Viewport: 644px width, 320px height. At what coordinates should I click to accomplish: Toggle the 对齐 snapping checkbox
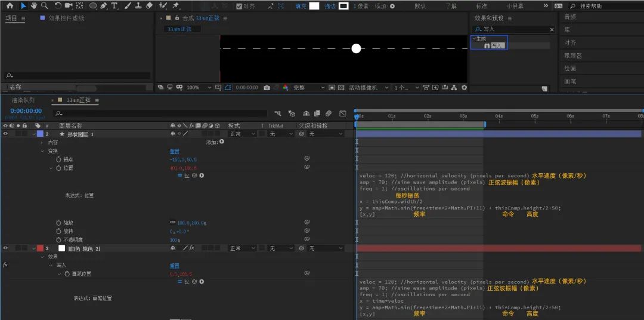click(x=240, y=6)
